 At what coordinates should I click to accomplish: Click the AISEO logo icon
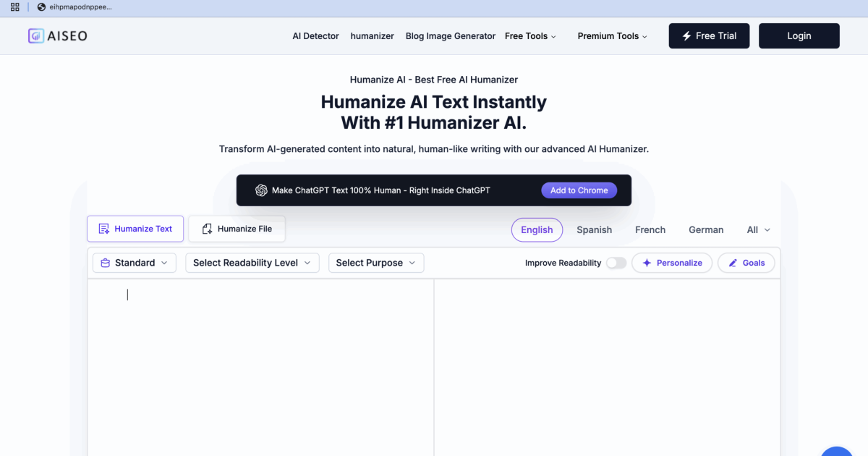[x=37, y=36]
